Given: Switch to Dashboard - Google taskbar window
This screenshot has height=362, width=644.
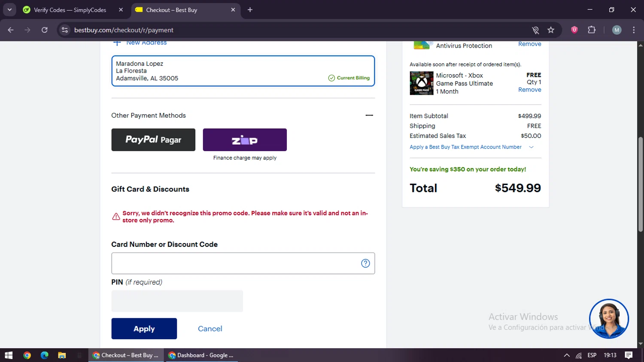Looking at the screenshot, I should (202, 355).
